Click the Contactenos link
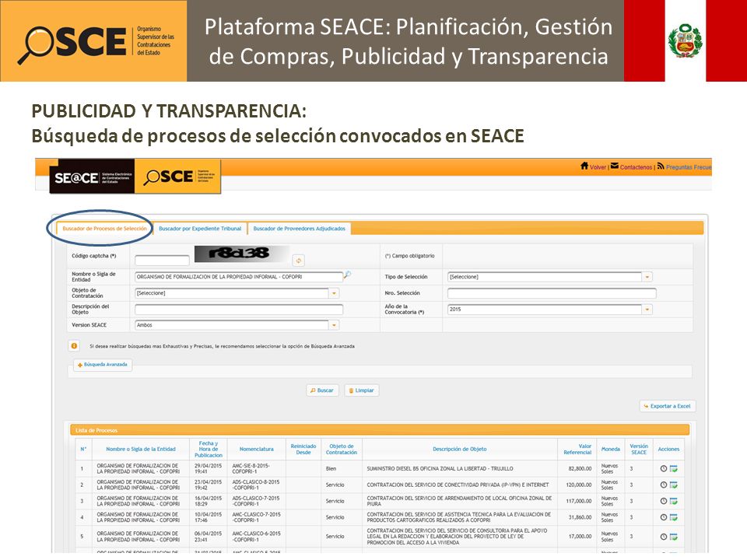The image size is (747, 560). [x=636, y=167]
